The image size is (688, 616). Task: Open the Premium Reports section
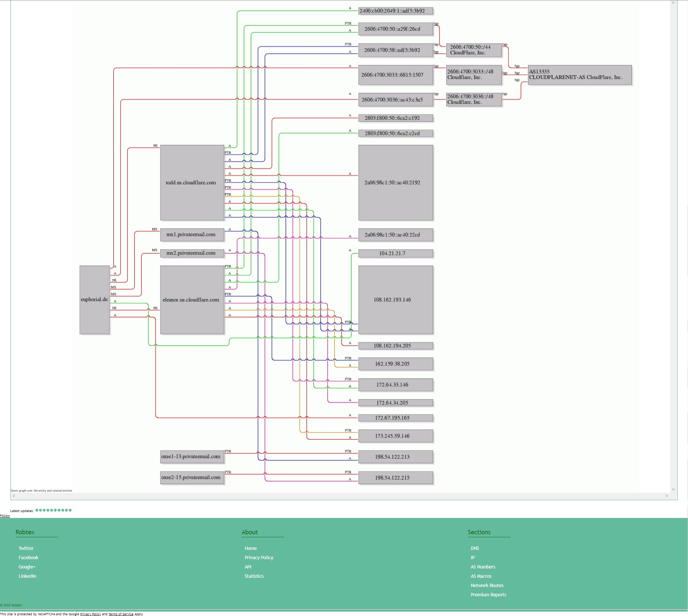click(x=488, y=595)
